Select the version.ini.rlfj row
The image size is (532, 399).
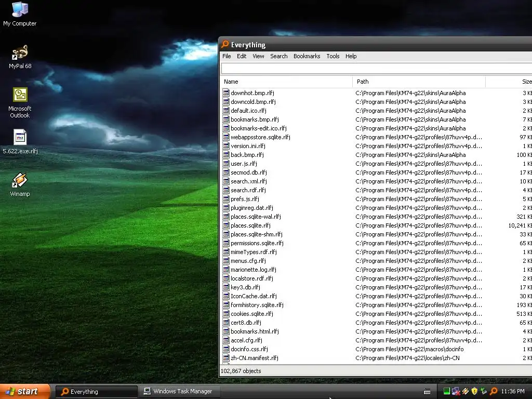pos(377,145)
